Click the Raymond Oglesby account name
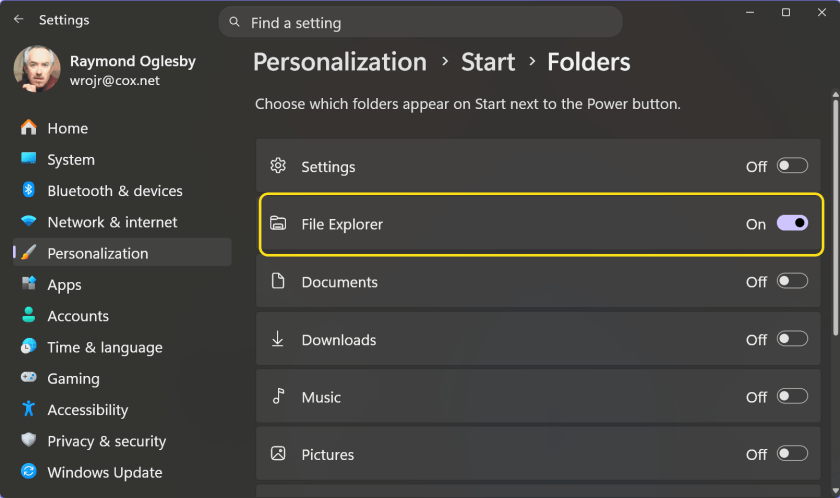840x498 pixels. (x=133, y=61)
